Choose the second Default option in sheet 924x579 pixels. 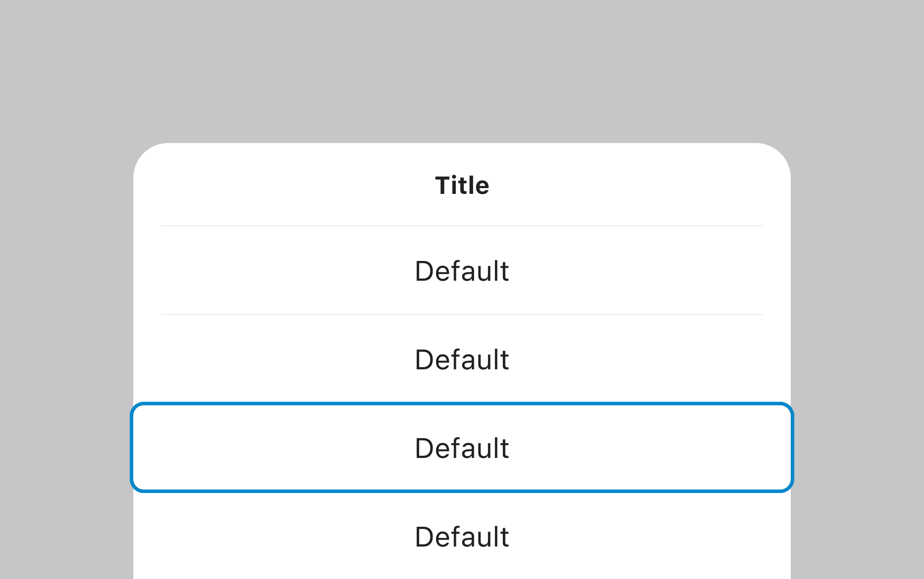tap(462, 359)
